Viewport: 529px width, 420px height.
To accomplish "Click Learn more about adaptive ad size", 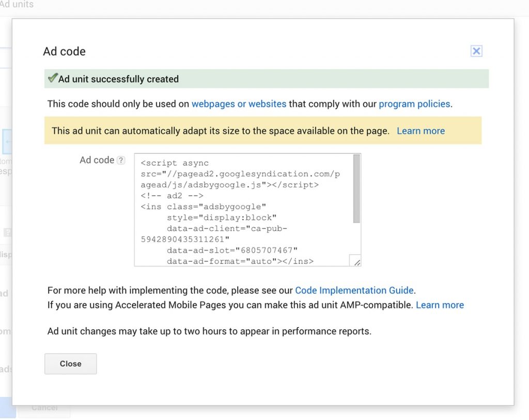I will pos(421,131).
